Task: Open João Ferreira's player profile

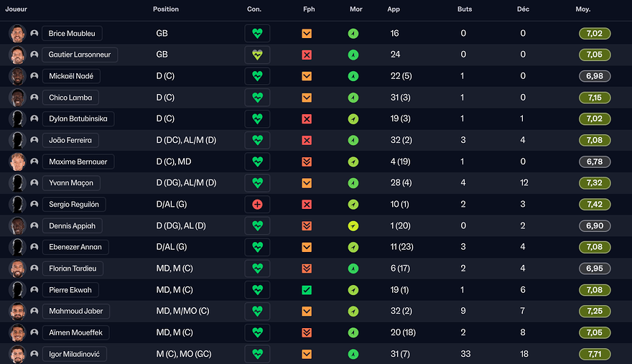Action: pos(71,141)
